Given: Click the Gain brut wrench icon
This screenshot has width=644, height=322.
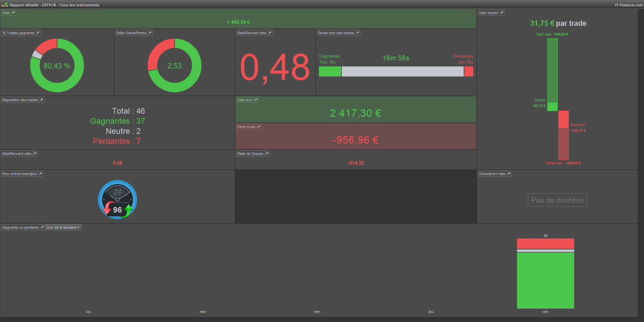Looking at the screenshot, I should [256, 100].
